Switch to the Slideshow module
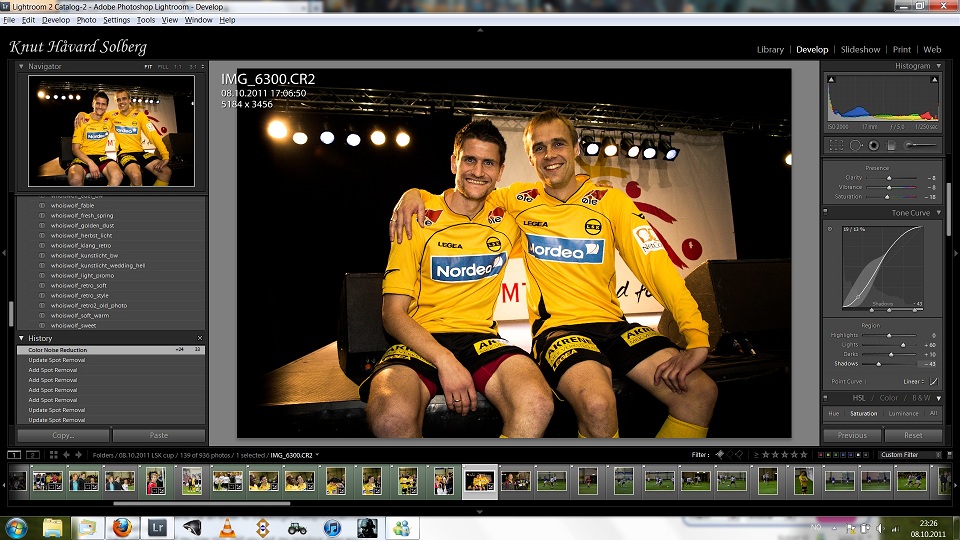 860,50
